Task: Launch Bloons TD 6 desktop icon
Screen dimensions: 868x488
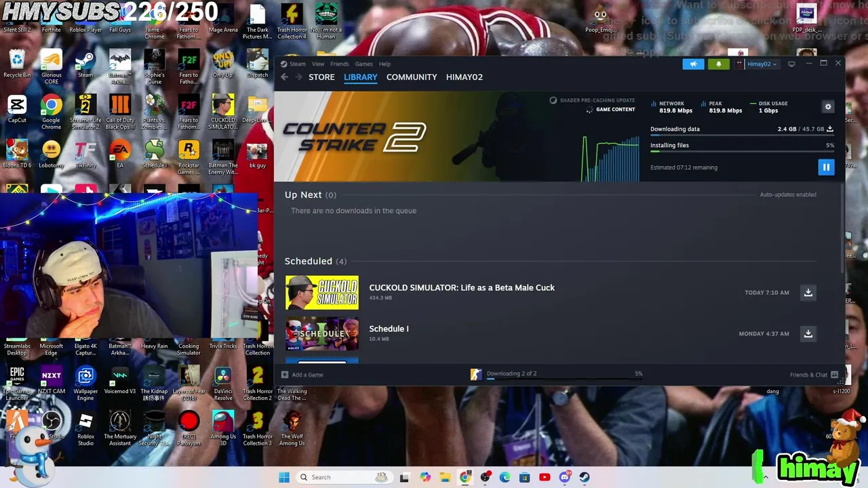Action: (17, 154)
